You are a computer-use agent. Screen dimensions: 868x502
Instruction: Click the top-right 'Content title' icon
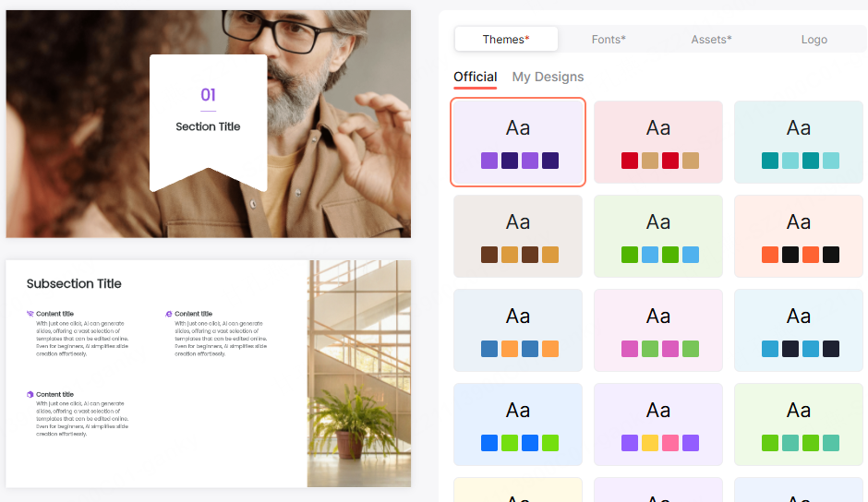click(x=169, y=314)
